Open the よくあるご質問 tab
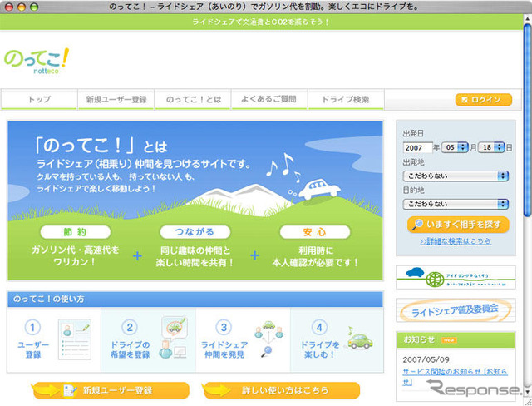The height and width of the screenshot is (406, 532). click(269, 100)
